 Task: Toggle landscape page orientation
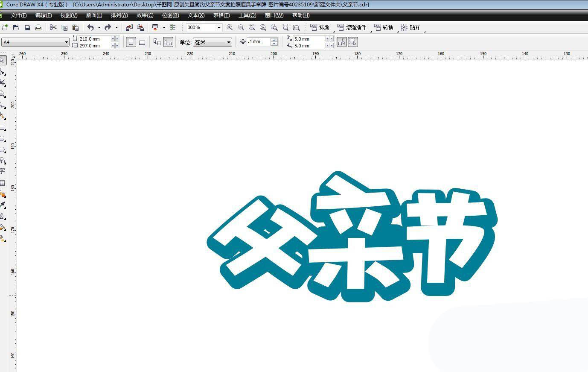click(142, 42)
